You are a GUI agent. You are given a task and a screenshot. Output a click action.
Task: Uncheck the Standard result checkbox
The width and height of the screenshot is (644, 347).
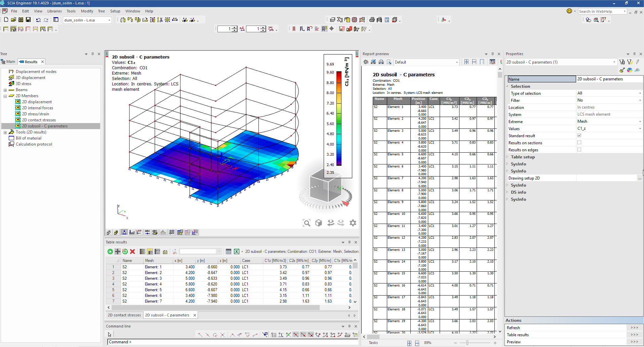[x=579, y=136]
